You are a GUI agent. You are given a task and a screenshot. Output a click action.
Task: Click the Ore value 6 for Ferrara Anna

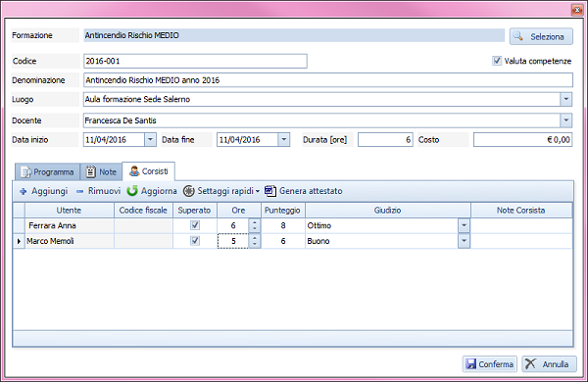point(233,225)
